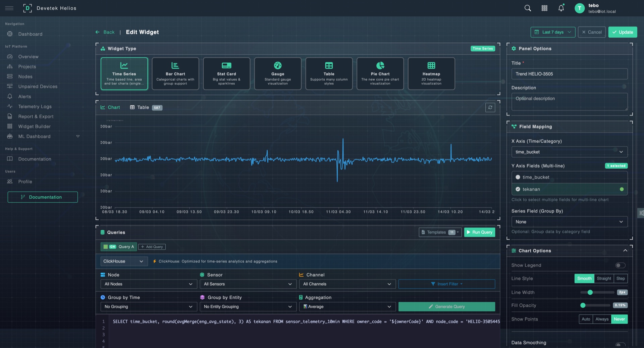This screenshot has height=348, width=644.
Task: Select the Telemetry Logs sidebar item
Action: coord(35,106)
